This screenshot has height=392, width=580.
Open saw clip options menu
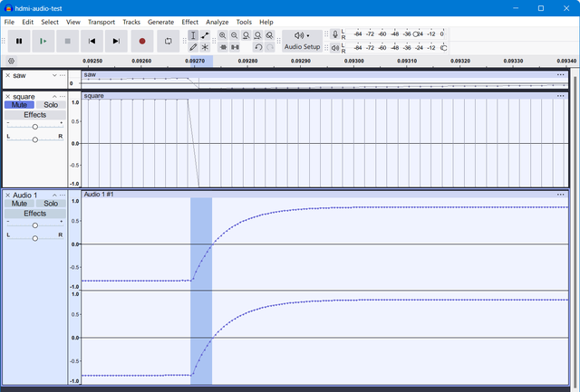pos(561,74)
